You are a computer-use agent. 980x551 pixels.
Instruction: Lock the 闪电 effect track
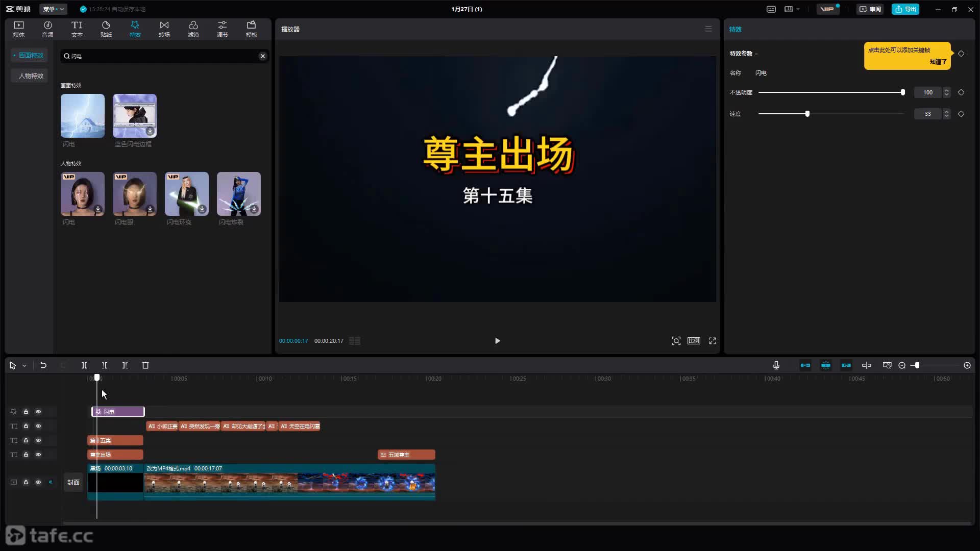26,412
